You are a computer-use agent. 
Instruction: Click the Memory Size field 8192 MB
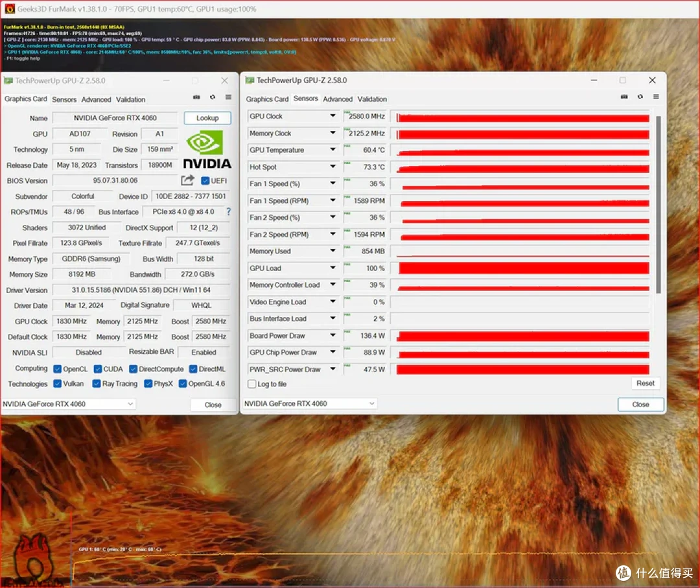click(82, 274)
